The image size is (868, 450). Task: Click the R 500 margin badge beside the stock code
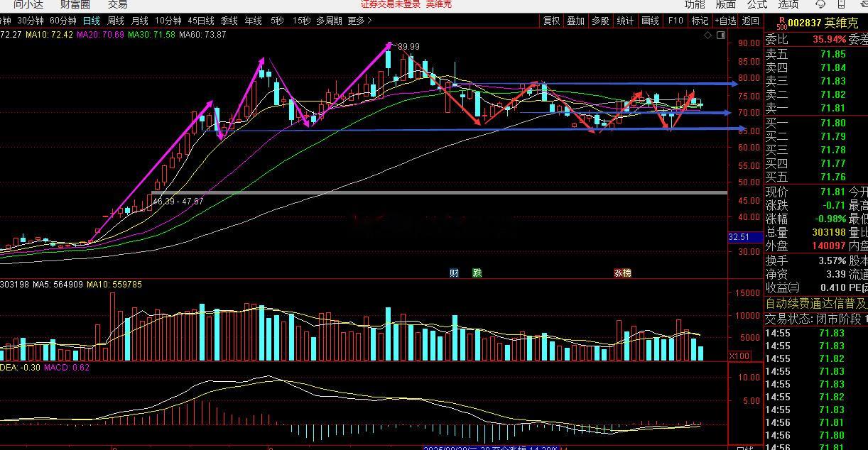782,22
